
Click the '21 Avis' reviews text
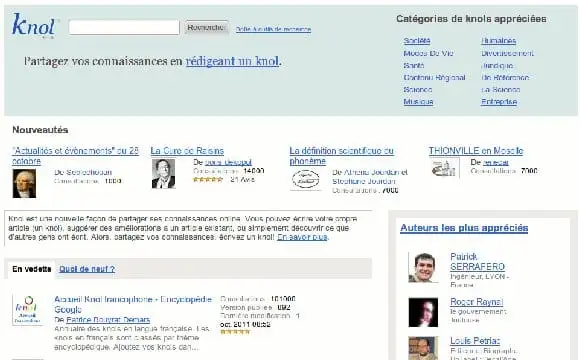(x=242, y=179)
